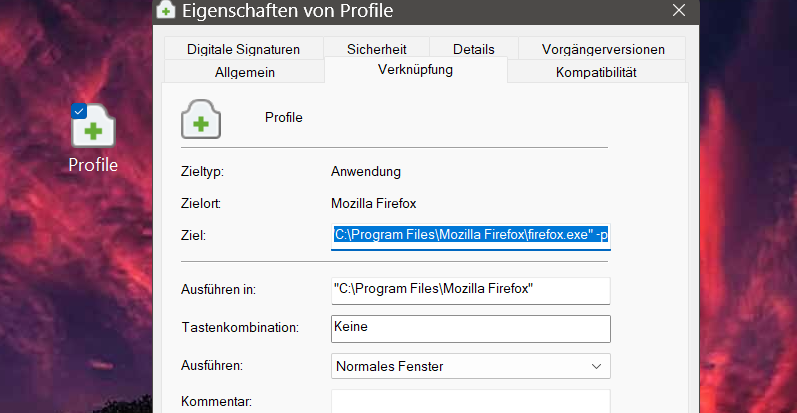This screenshot has height=413, width=797.
Task: Close the Eigenschaften von Profile dialog
Action: pos(680,12)
